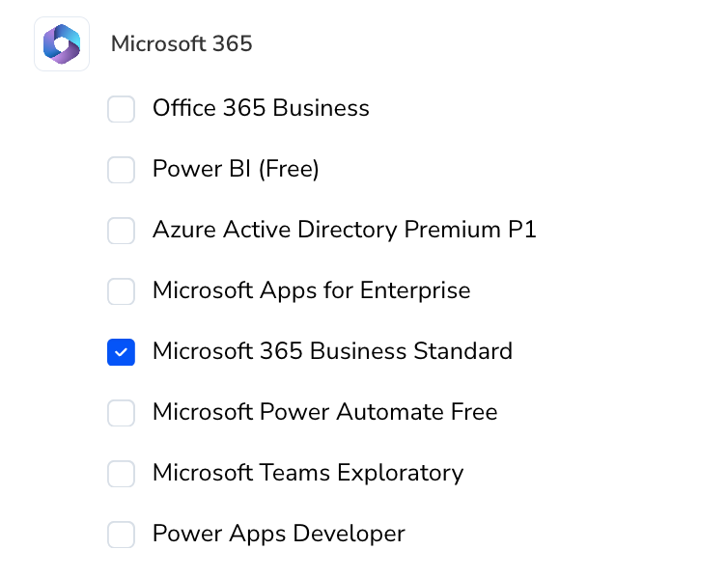Check the Office 365 Business checkbox
Viewport: 728px width, 577px height.
click(122, 109)
